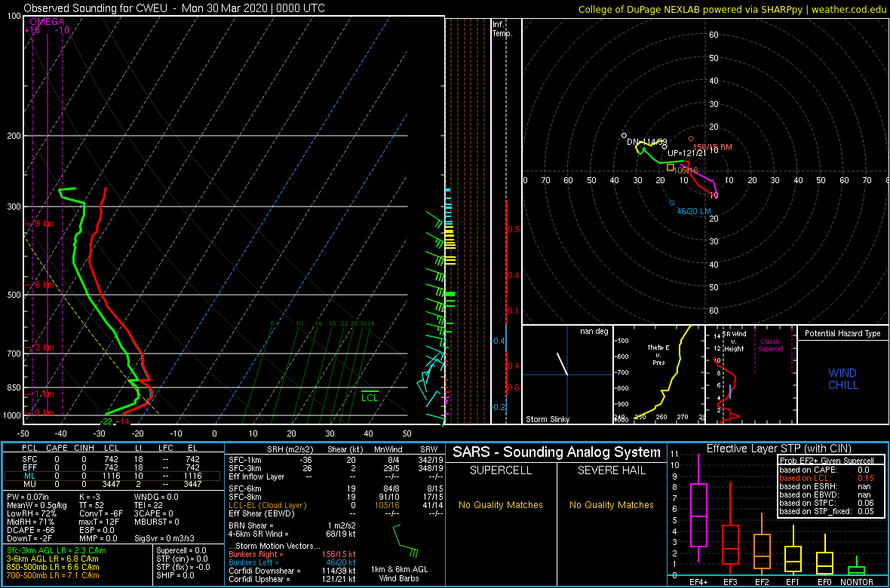Click 'No Quality Matches' under SUPERCELL
Image resolution: width=890 pixels, height=588 pixels.
click(x=501, y=504)
